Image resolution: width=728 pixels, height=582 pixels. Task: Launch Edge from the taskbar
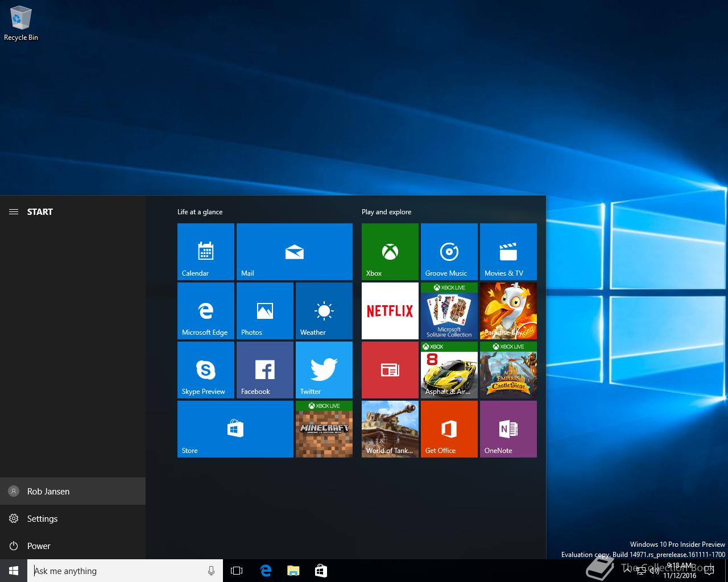click(265, 571)
